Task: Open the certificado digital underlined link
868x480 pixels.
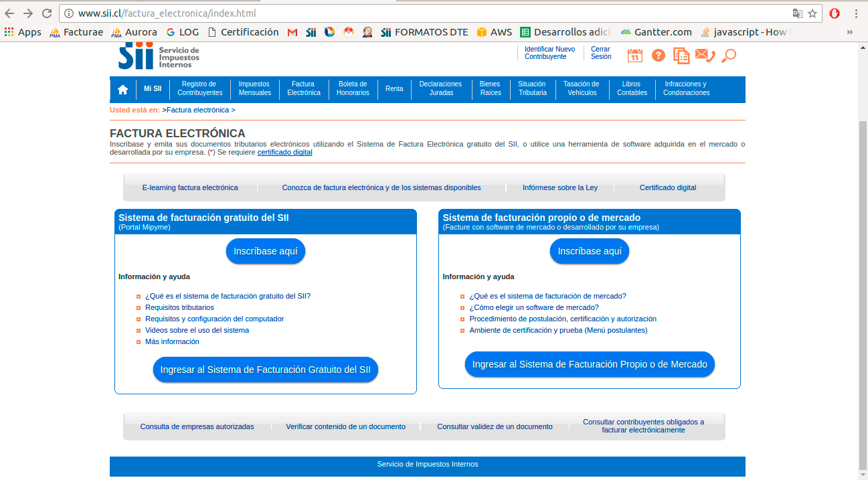Action: pos(284,152)
